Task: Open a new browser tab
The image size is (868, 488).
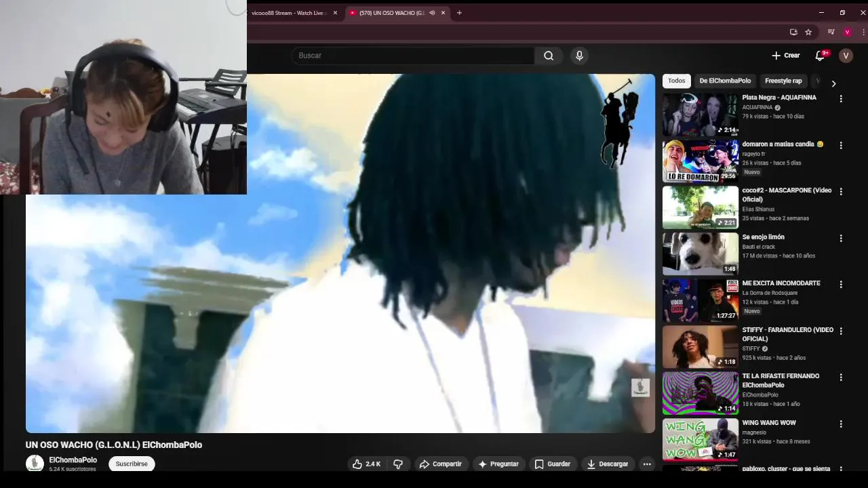Action: coord(459,13)
